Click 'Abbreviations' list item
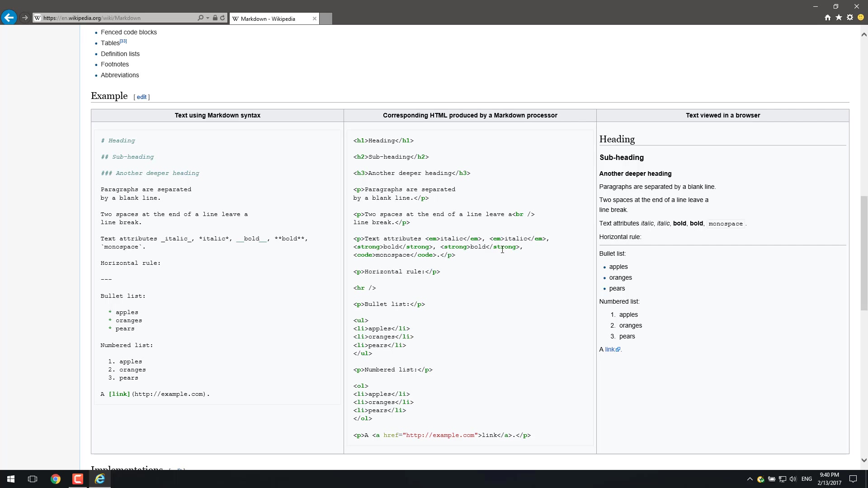This screenshot has width=868, height=488. click(x=120, y=75)
